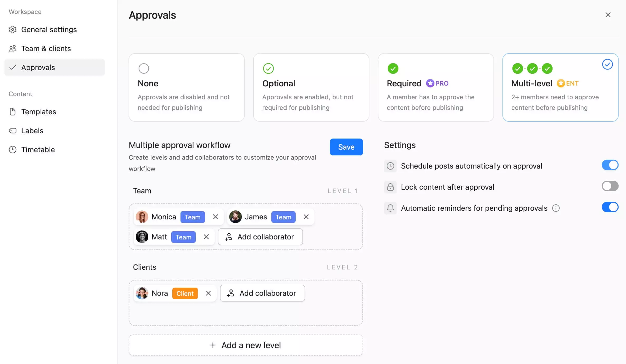Save the approval workflow
The width and height of the screenshot is (626, 364).
[346, 147]
